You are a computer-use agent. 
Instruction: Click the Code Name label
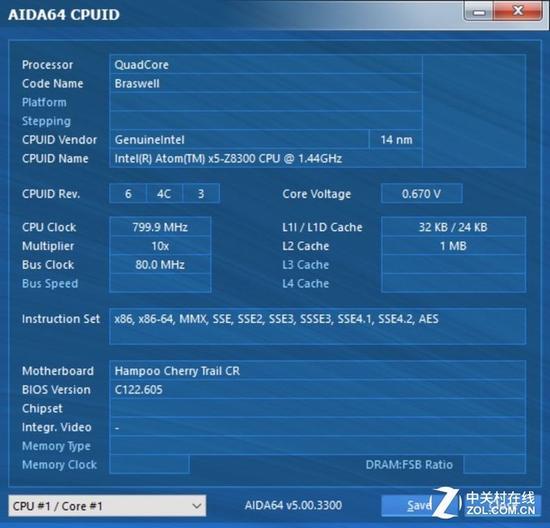[53, 83]
